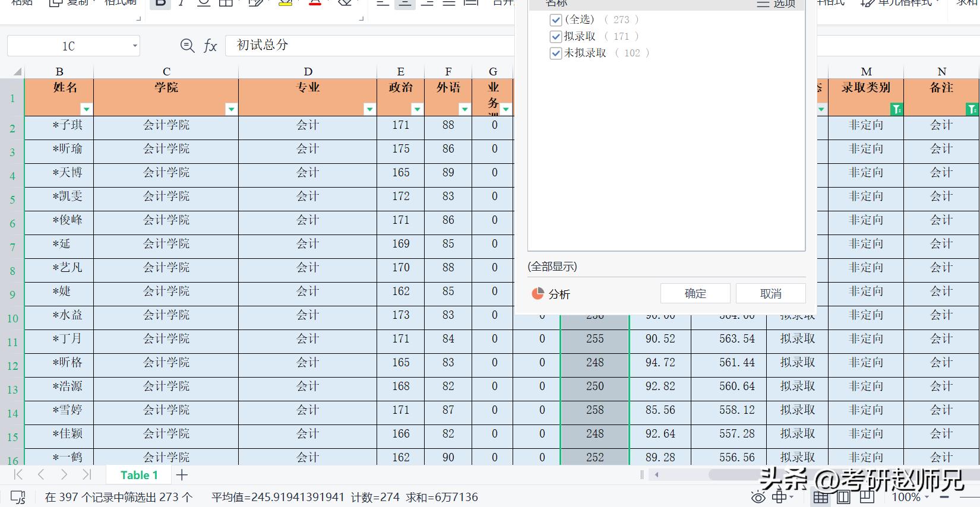Uncheck the 未拟录取 filter checkbox
980x507 pixels.
556,53
